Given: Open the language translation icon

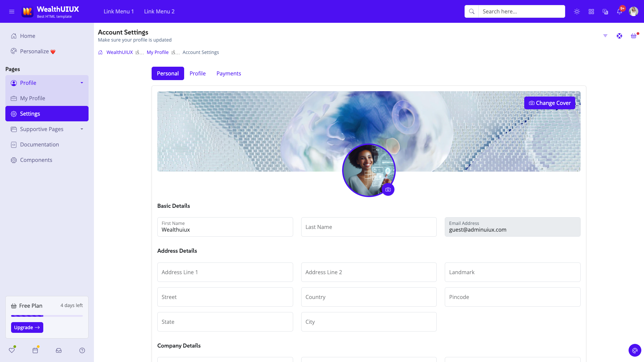Looking at the screenshot, I should pyautogui.click(x=605, y=11).
